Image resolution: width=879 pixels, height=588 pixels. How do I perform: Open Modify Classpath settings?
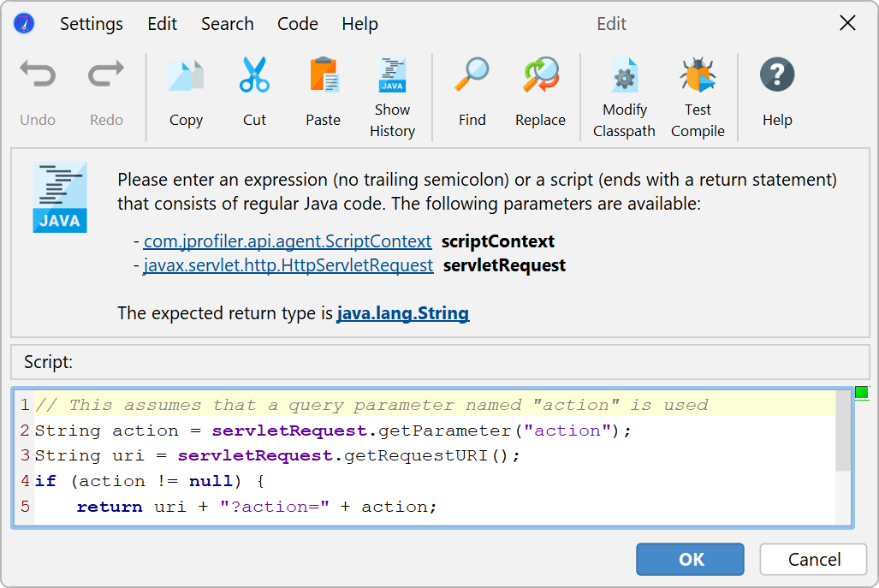tap(624, 76)
